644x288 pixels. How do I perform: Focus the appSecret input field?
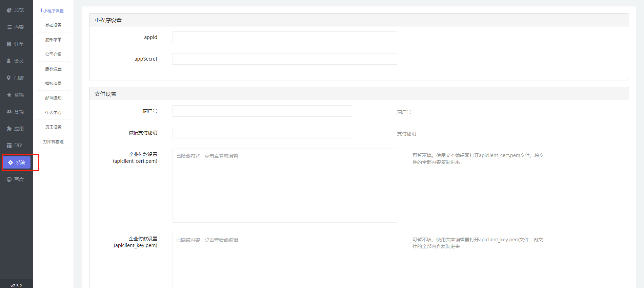(285, 59)
